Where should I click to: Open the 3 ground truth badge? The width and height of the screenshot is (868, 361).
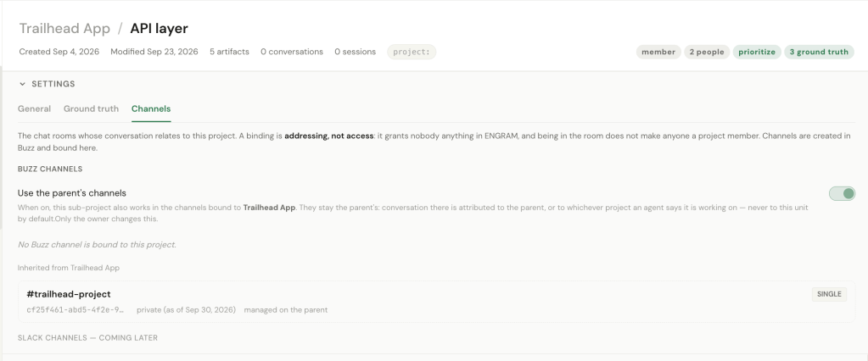819,52
